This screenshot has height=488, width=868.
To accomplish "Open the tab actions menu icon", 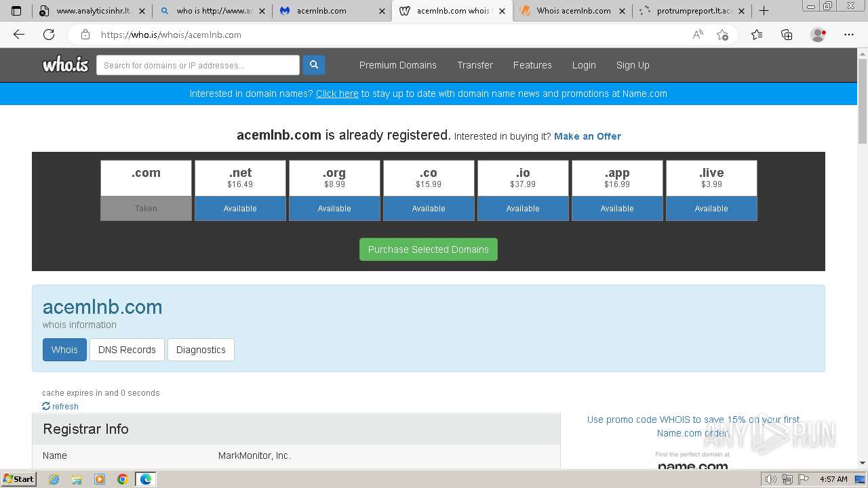I will 17,11.
